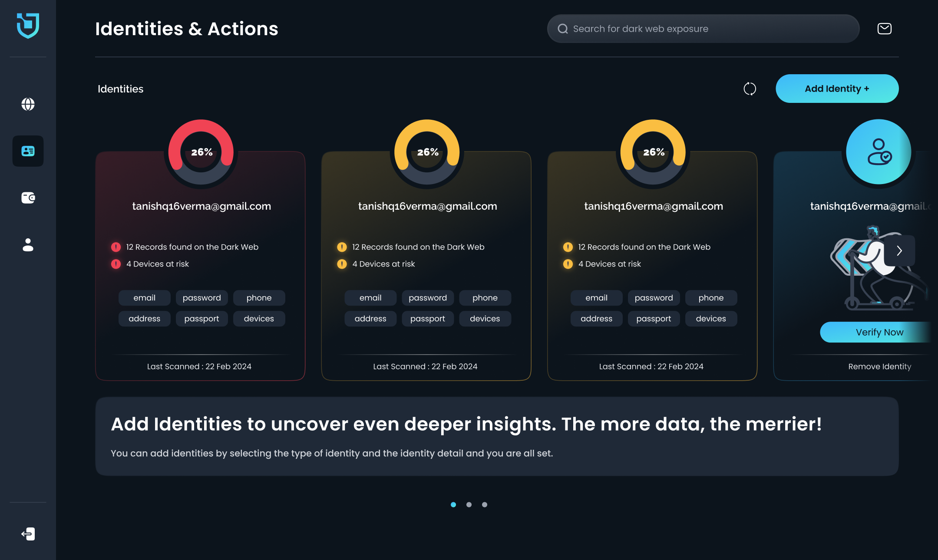Screen dimensions: 938x560
Task: Click phone tag on third card
Action: click(711, 298)
